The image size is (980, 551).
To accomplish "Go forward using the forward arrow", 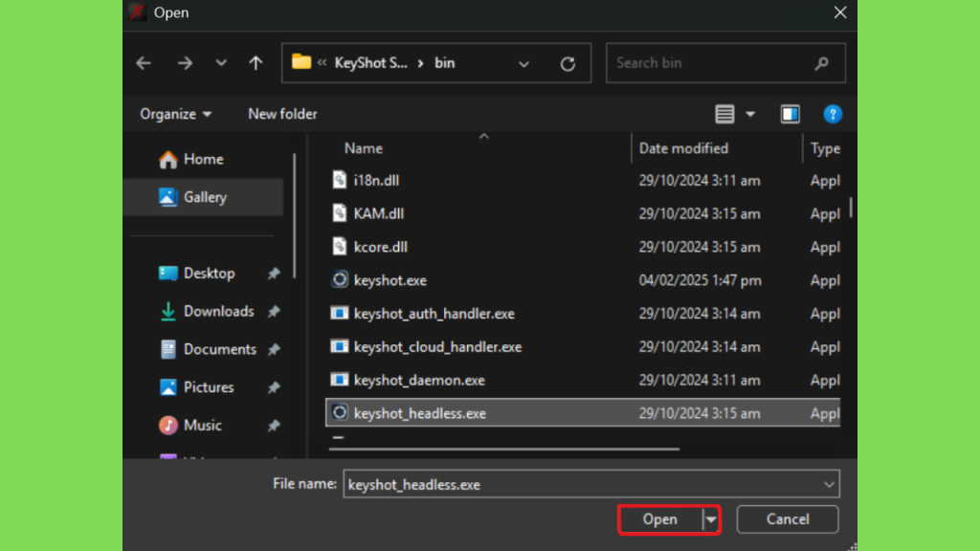I will [x=185, y=63].
